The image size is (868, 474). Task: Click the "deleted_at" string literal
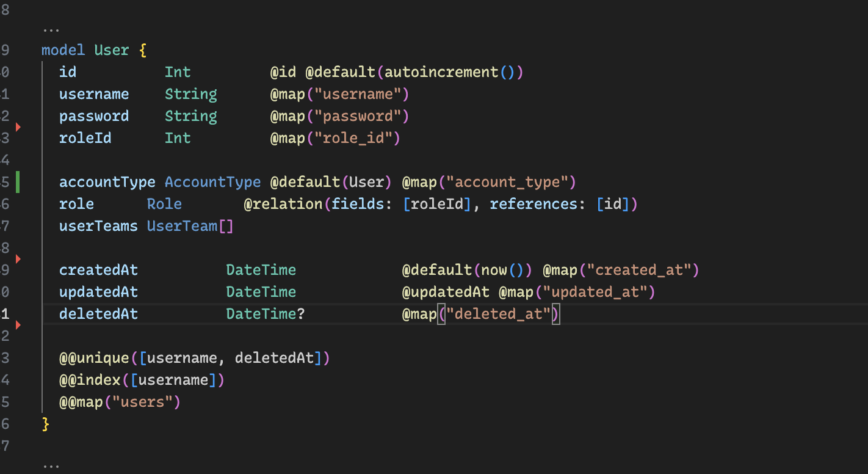pyautogui.click(x=499, y=314)
